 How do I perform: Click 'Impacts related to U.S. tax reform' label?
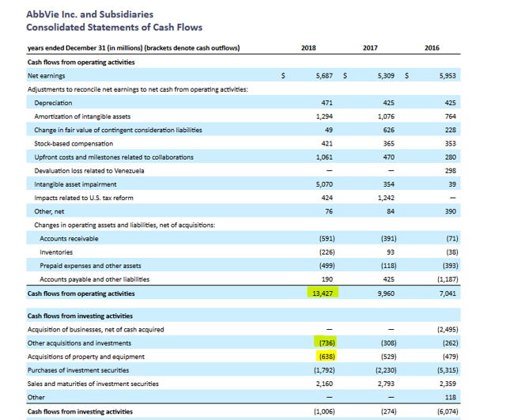84,198
